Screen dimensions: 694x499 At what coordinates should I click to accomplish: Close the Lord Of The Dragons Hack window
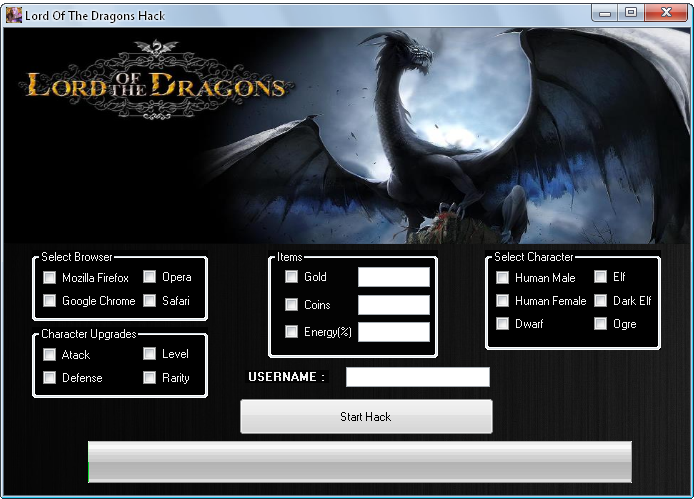click(666, 13)
